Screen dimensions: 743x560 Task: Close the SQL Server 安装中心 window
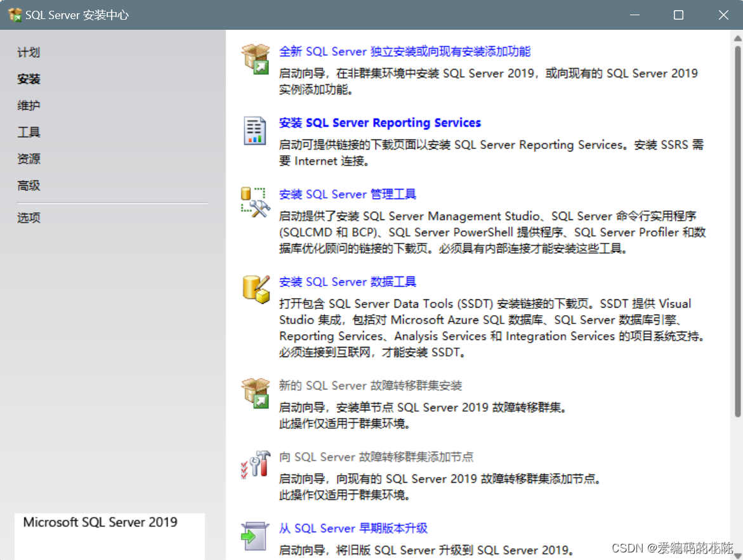pos(723,15)
